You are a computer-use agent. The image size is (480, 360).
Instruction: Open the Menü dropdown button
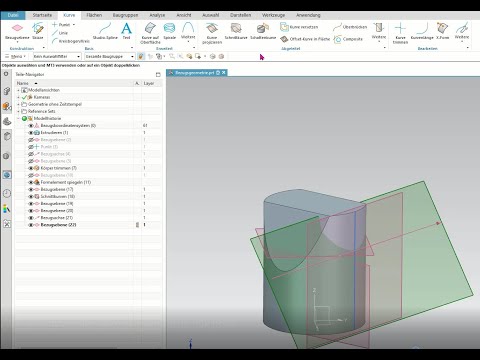tap(15, 56)
